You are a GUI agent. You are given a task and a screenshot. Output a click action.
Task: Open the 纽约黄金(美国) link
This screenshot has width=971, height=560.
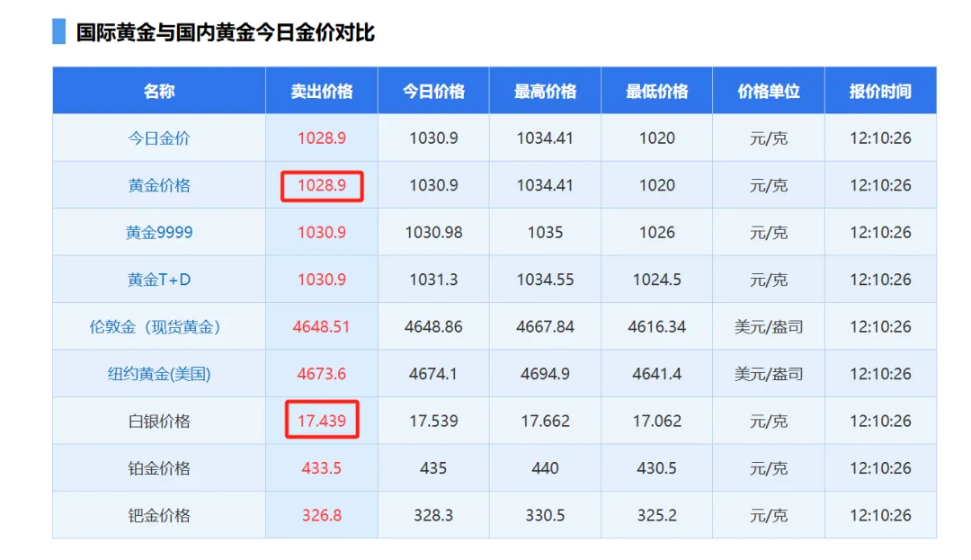tap(159, 374)
